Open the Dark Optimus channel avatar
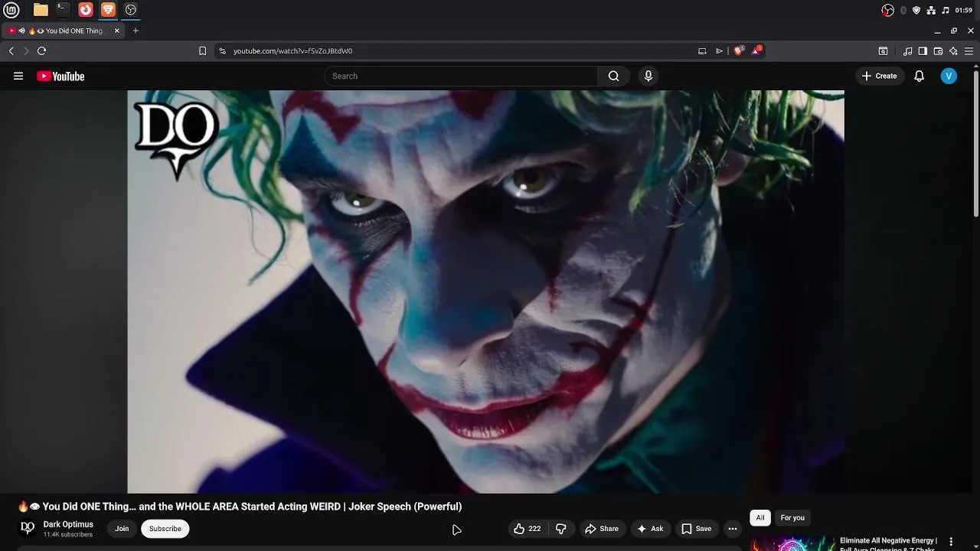 pyautogui.click(x=28, y=528)
